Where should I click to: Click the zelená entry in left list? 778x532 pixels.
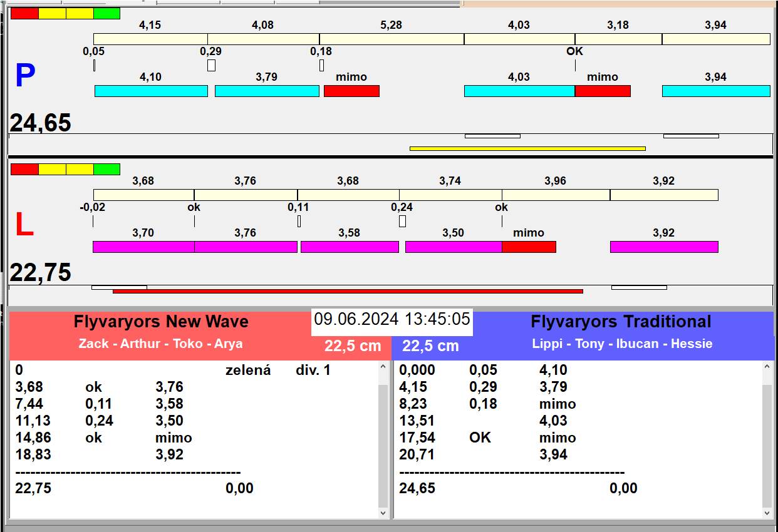click(248, 370)
